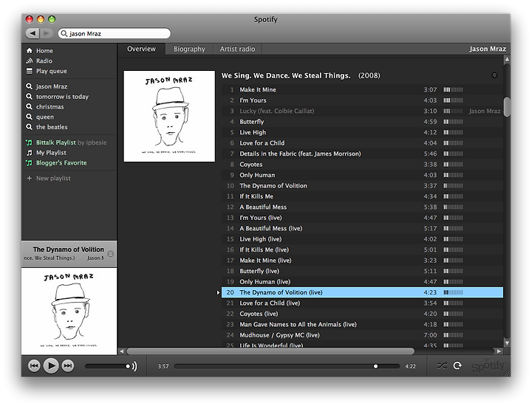Click the speaker volume icon
Image resolution: width=532 pixels, height=406 pixels.
pos(134,366)
